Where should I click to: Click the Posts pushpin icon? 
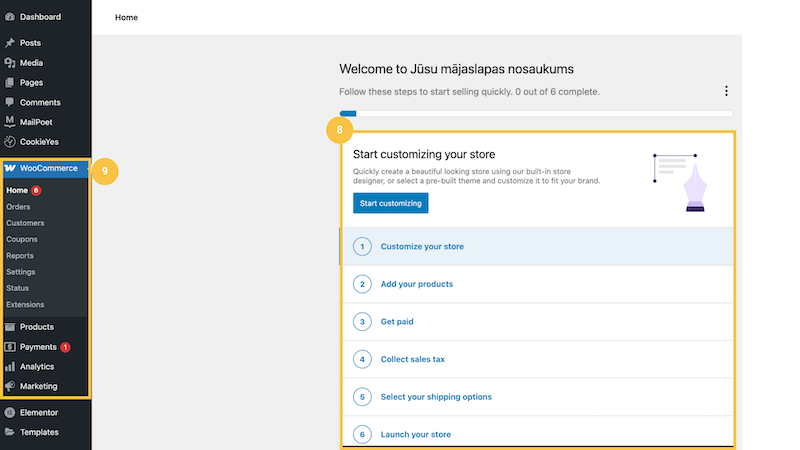(10, 43)
